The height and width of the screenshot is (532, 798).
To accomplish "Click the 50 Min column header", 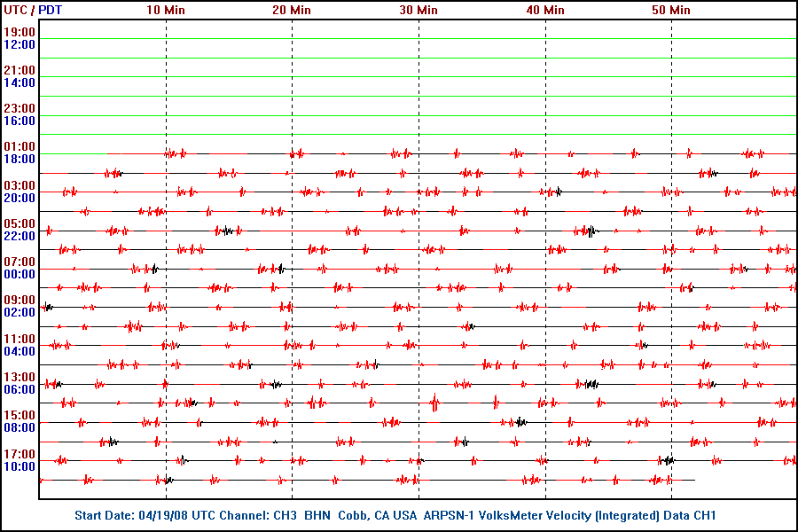I will tap(671, 10).
